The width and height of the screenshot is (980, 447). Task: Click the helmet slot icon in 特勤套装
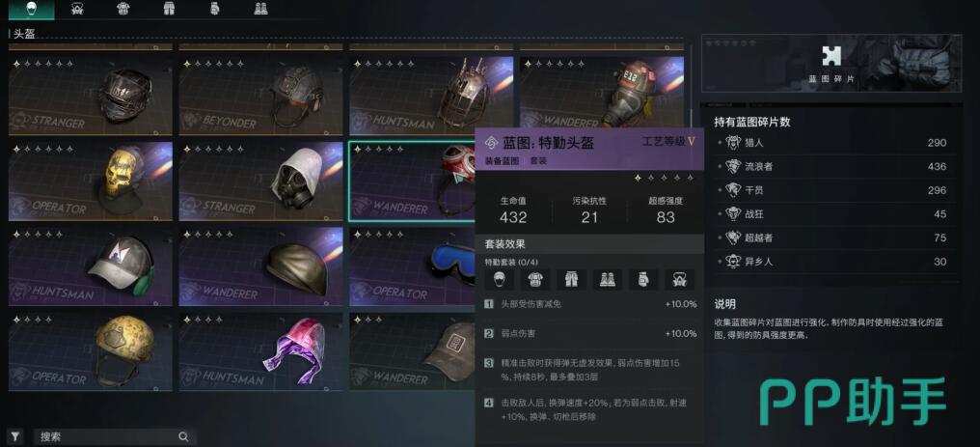(500, 279)
